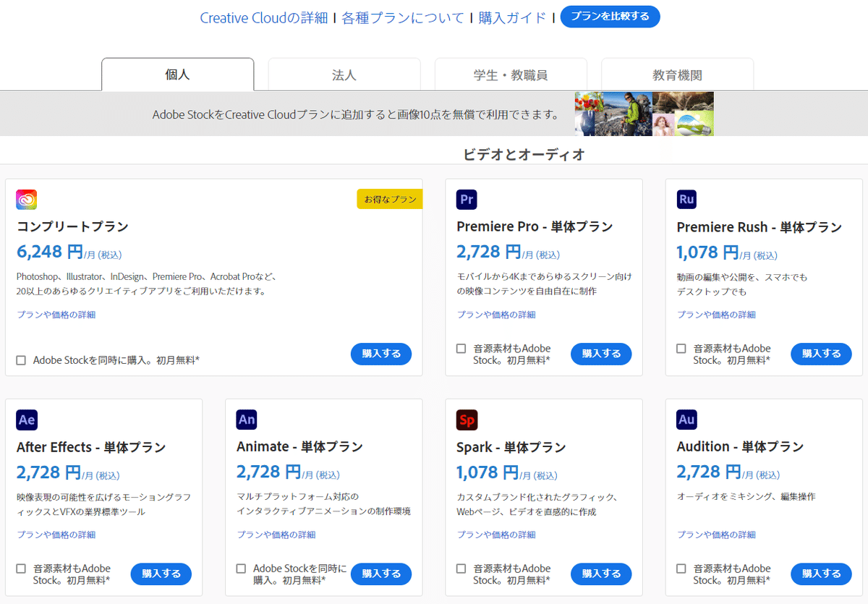Click the Creative Cloud rainbow icon

[27, 200]
